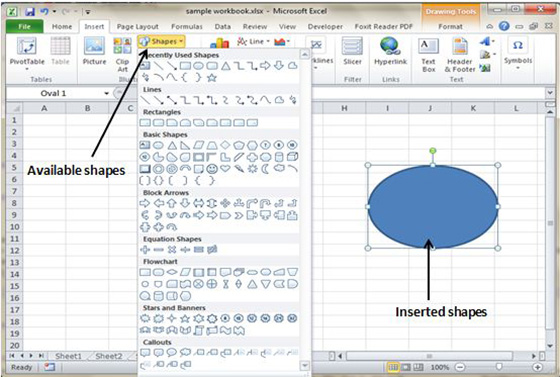Open the Clip Art pane
Image resolution: width=560 pixels, height=377 pixels.
[122, 54]
